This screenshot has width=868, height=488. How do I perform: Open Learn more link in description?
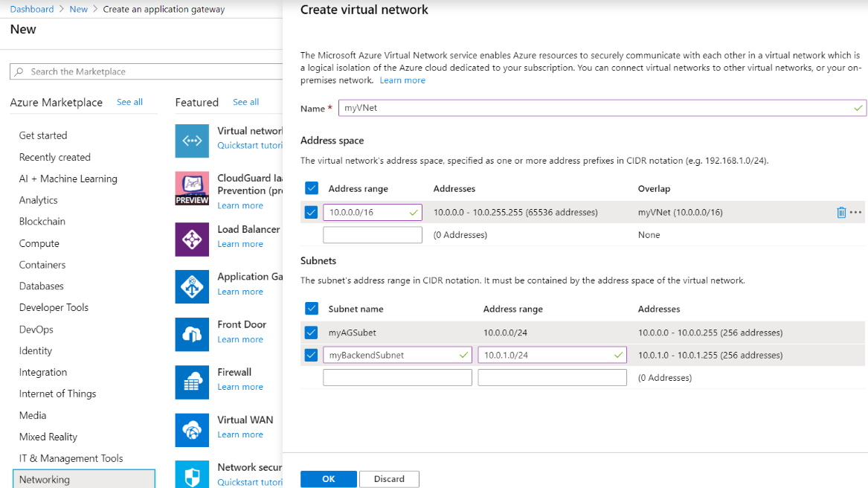pyautogui.click(x=402, y=80)
